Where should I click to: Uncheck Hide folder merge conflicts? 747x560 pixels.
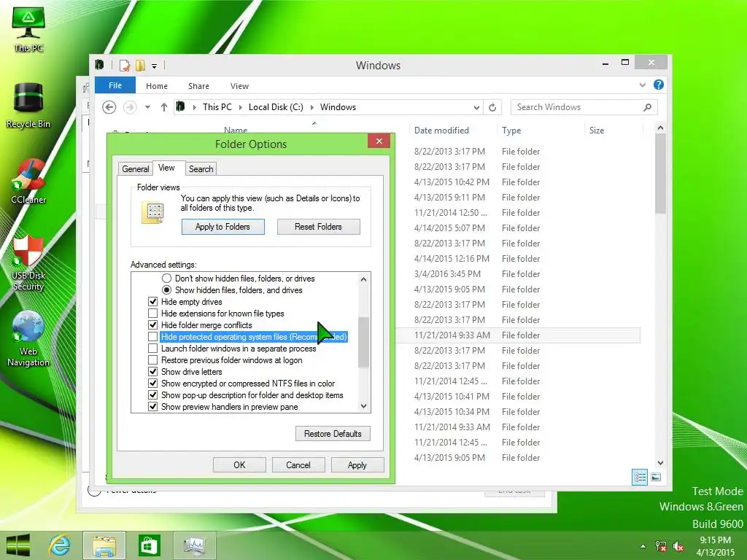coord(153,325)
